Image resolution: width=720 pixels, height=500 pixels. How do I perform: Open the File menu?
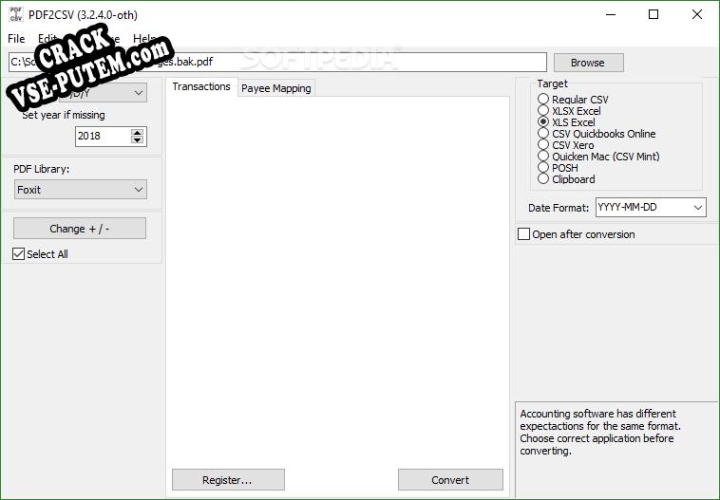pyautogui.click(x=17, y=39)
